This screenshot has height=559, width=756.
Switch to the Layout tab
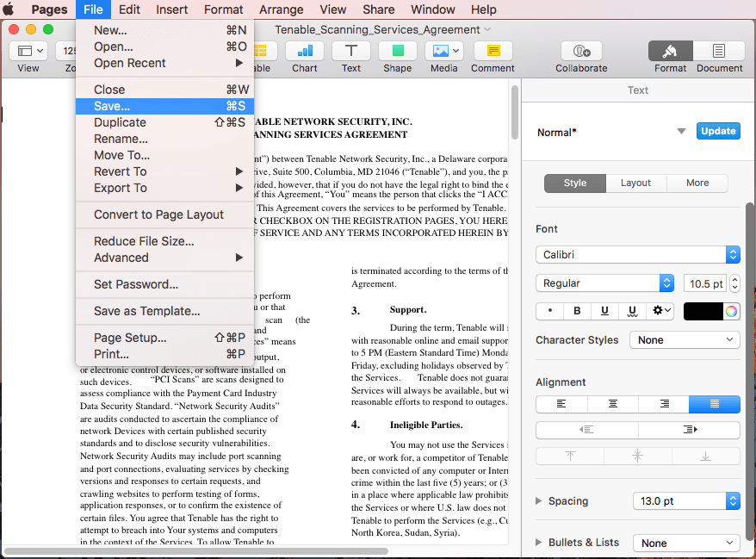click(636, 183)
